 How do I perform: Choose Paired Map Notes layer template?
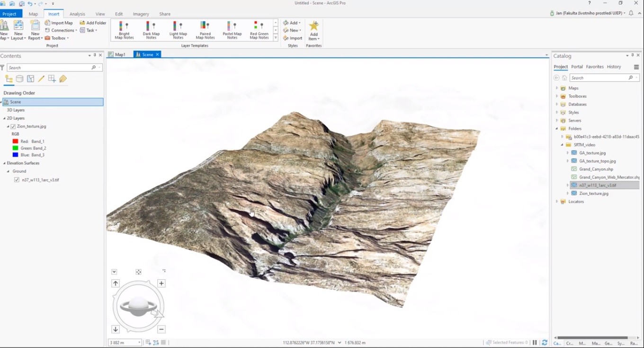pyautogui.click(x=205, y=30)
